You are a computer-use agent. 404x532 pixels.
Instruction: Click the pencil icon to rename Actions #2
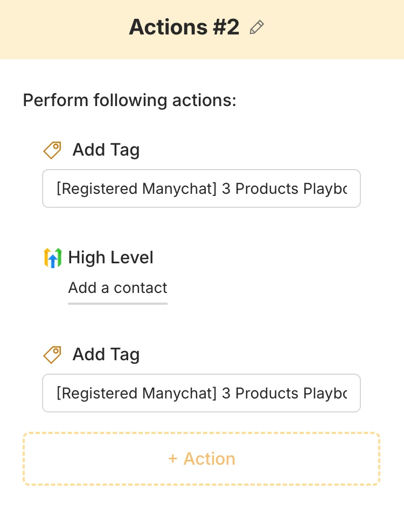tap(257, 27)
